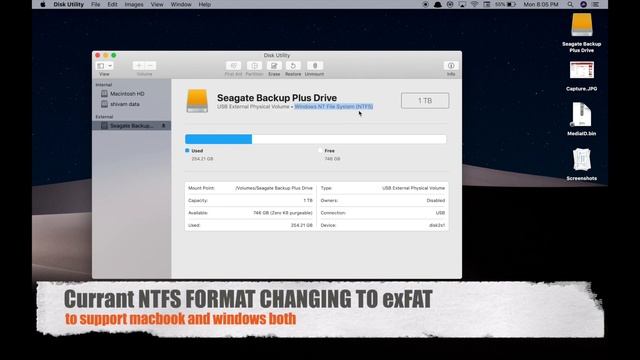Click the Device disk2s1 value
This screenshot has height=360, width=640.
tap(437, 225)
